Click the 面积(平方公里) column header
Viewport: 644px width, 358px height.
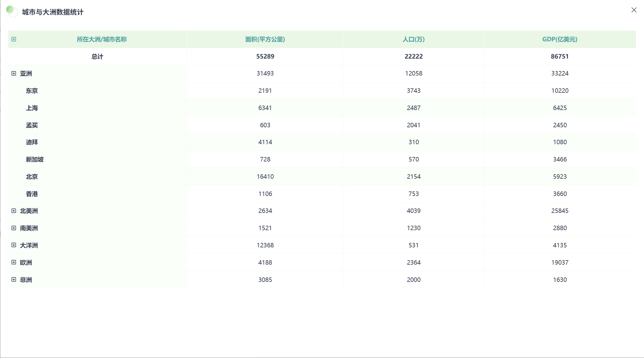pos(265,39)
